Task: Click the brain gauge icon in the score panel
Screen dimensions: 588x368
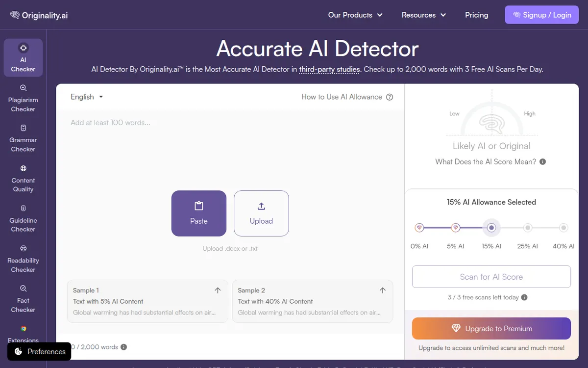Action: [x=492, y=123]
